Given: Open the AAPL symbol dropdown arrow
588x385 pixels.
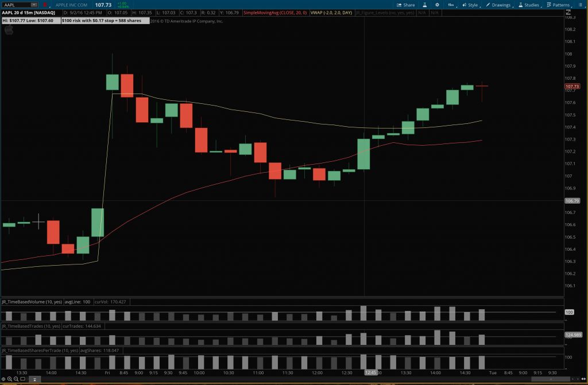Looking at the screenshot, I should tap(34, 5).
